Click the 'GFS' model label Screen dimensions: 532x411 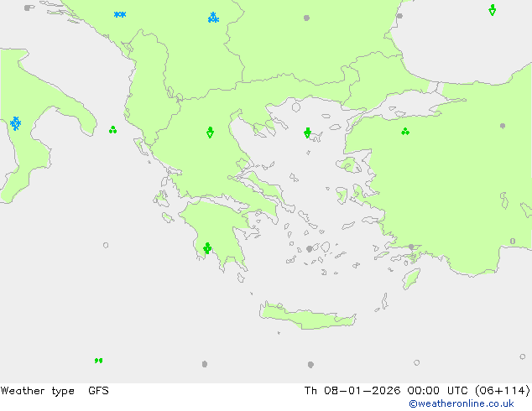pos(98,391)
